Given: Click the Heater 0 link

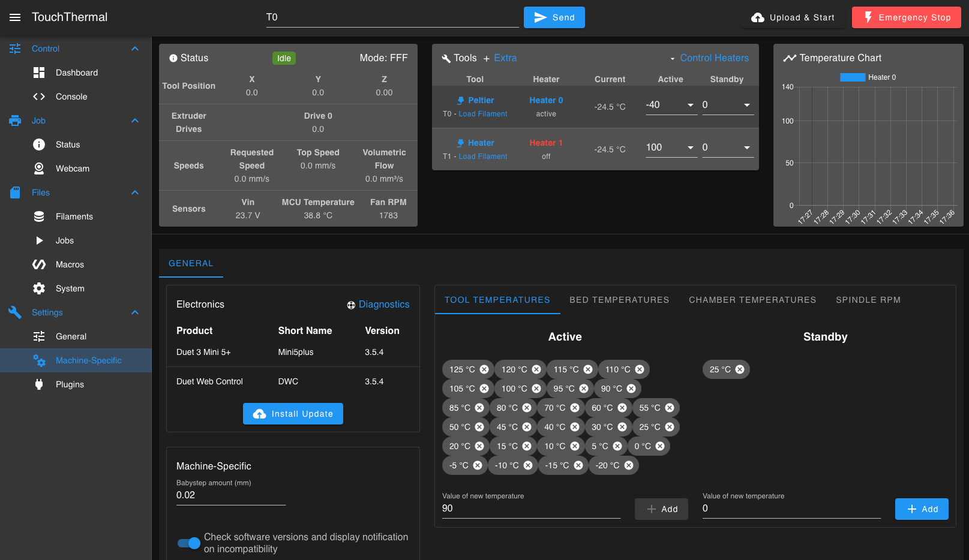Looking at the screenshot, I should click(x=546, y=101).
